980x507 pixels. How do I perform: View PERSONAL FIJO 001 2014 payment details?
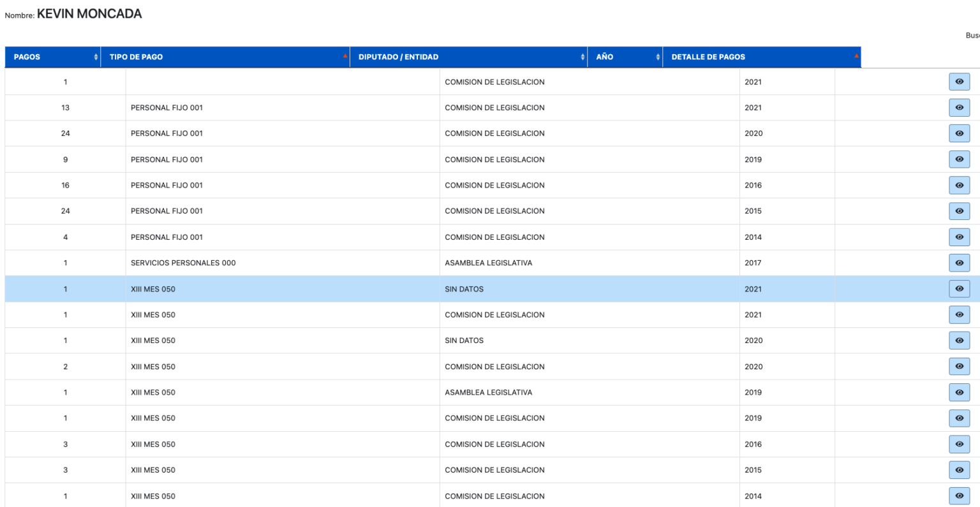click(x=959, y=237)
